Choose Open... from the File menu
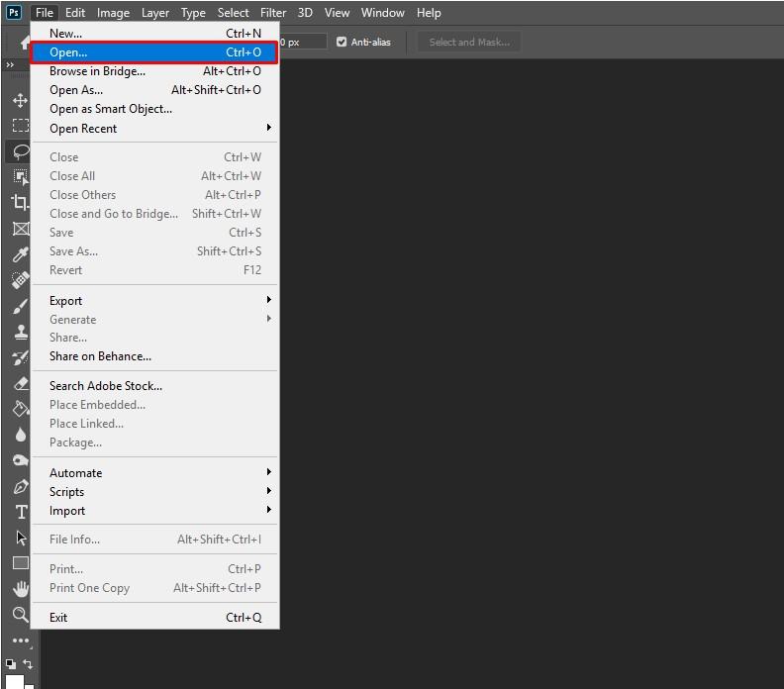Image resolution: width=784 pixels, height=689 pixels. click(154, 52)
